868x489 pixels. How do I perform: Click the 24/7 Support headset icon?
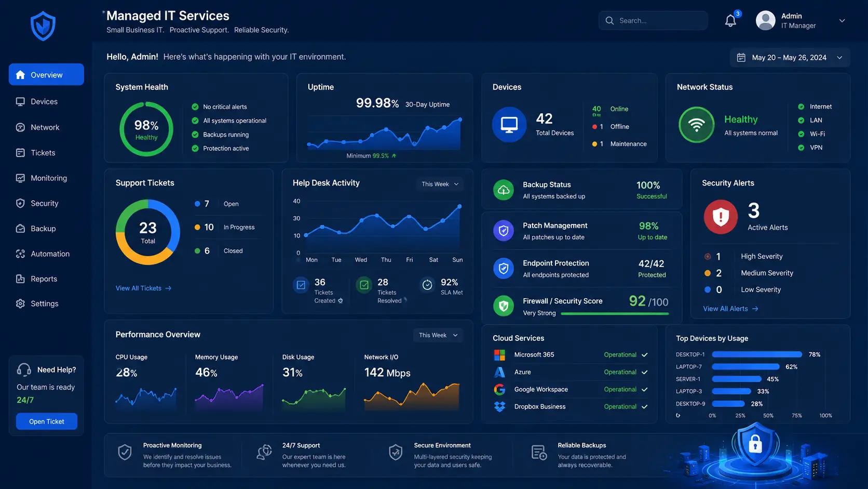point(264,452)
